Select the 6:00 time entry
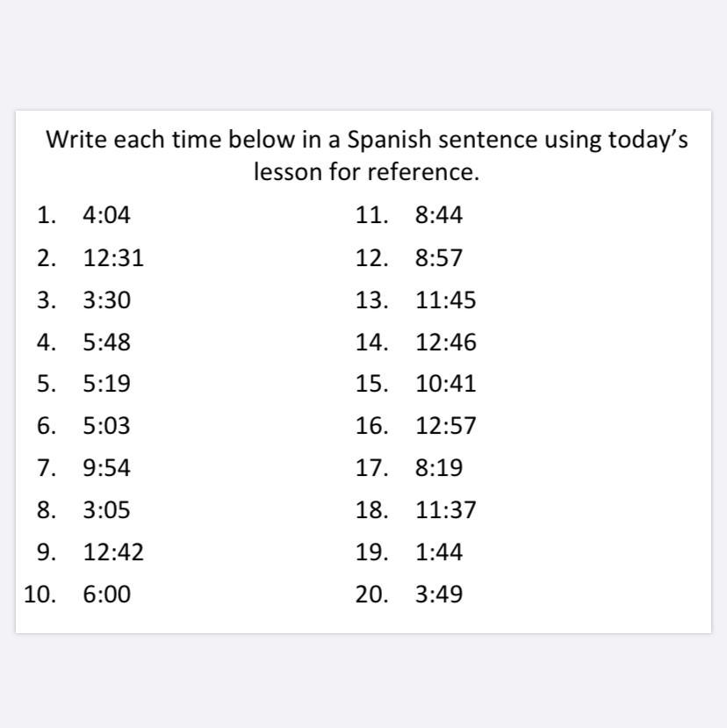 click(106, 595)
